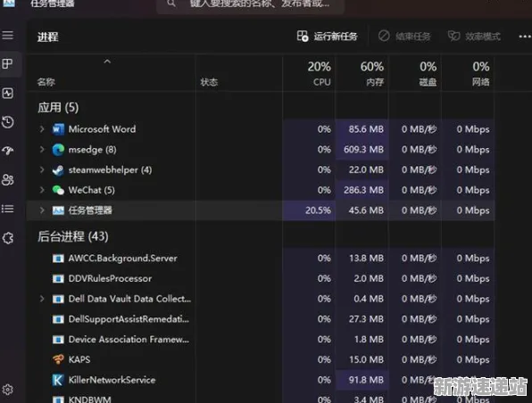Select the KillerNetworkService process name
The width and height of the screenshot is (532, 403).
coord(112,380)
